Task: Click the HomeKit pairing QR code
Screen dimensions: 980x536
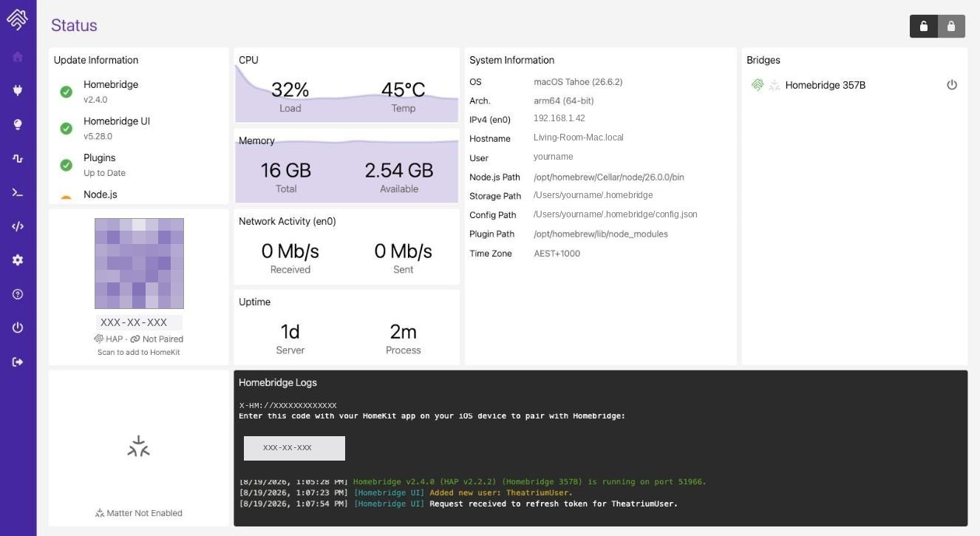Action: coord(139,263)
